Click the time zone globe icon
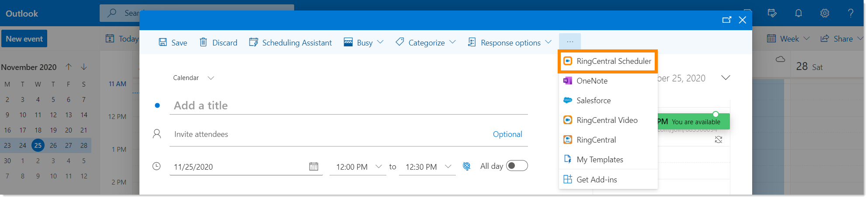Screen dimensions: 868x199 [467, 166]
